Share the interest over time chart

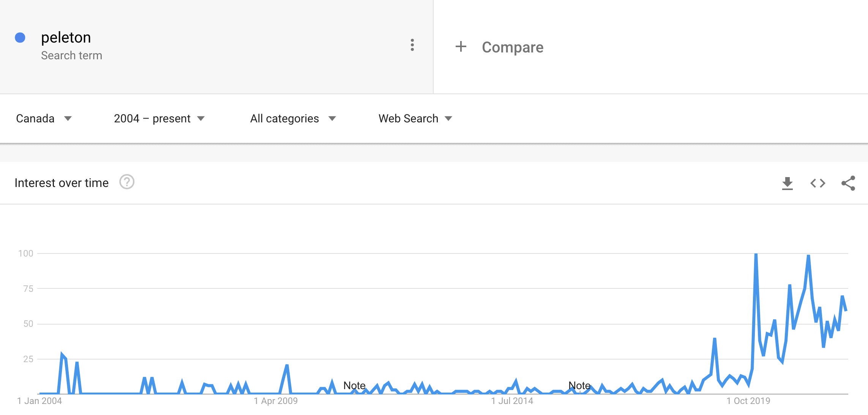point(848,183)
